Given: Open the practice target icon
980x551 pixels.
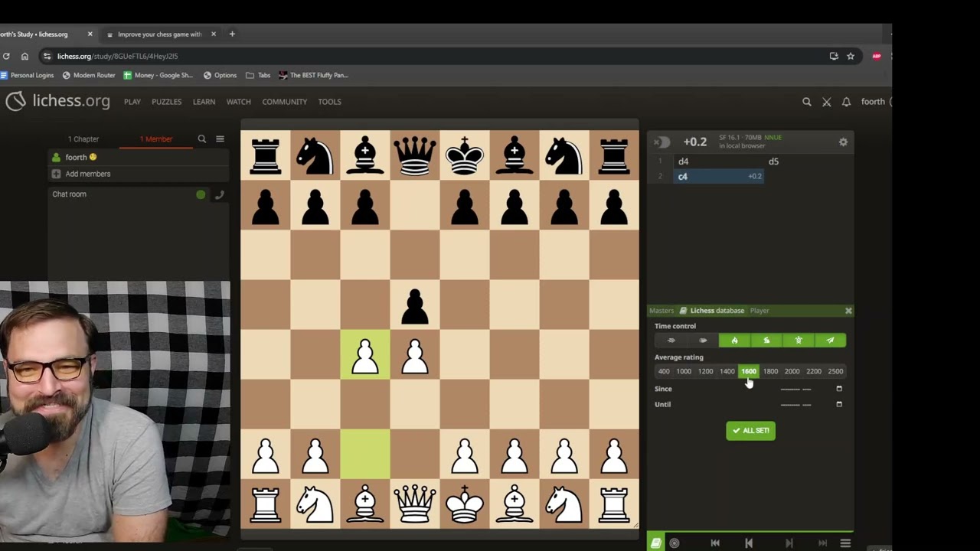Looking at the screenshot, I should [675, 543].
